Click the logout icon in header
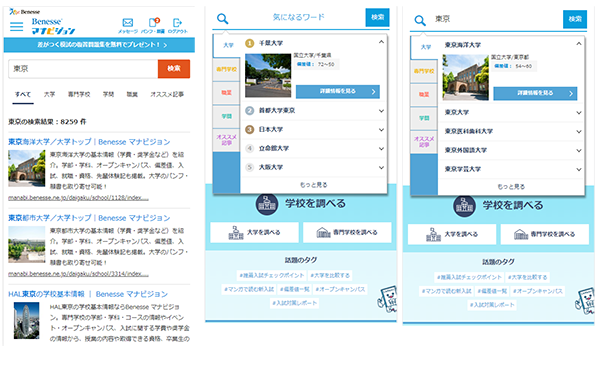Viewport: 600px width, 369px height. pyautogui.click(x=177, y=23)
